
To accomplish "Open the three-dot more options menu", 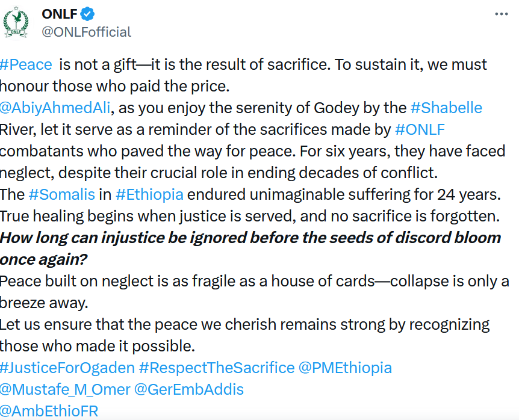I will click(x=501, y=14).
